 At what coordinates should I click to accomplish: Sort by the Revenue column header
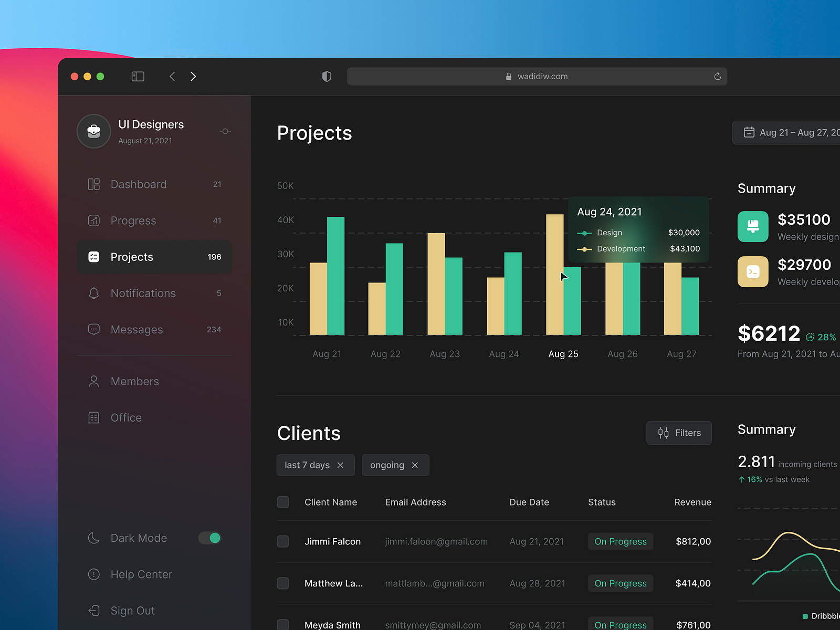[x=693, y=502]
